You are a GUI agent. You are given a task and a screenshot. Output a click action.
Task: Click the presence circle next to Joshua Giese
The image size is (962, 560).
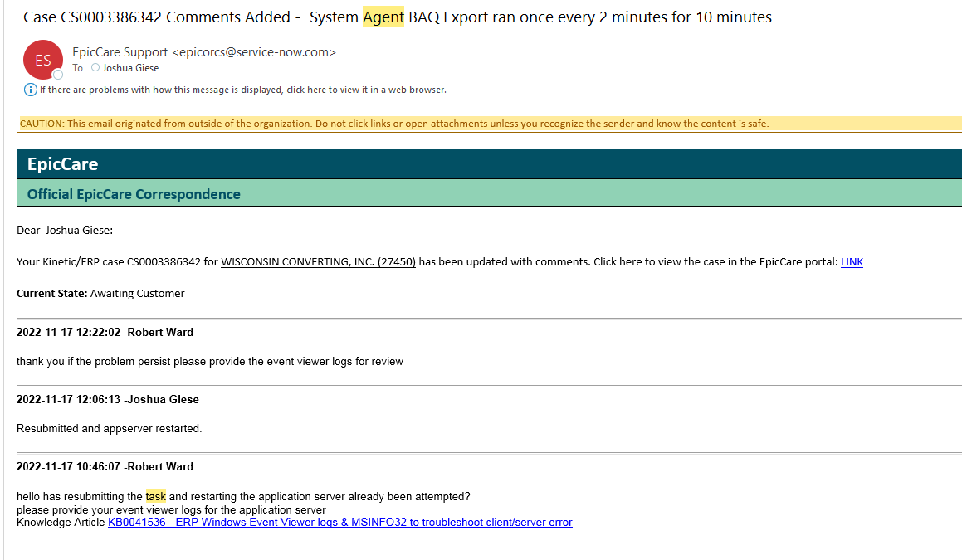pyautogui.click(x=95, y=67)
